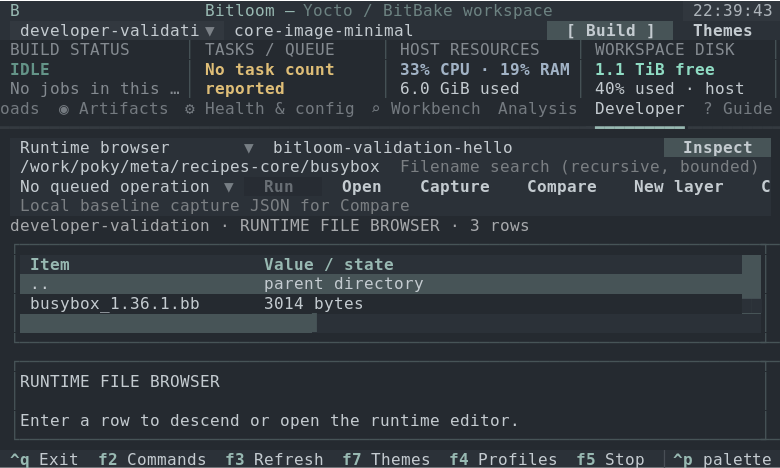The height and width of the screenshot is (468, 780).
Task: Click ^p palette in the footer
Action: (x=722, y=459)
